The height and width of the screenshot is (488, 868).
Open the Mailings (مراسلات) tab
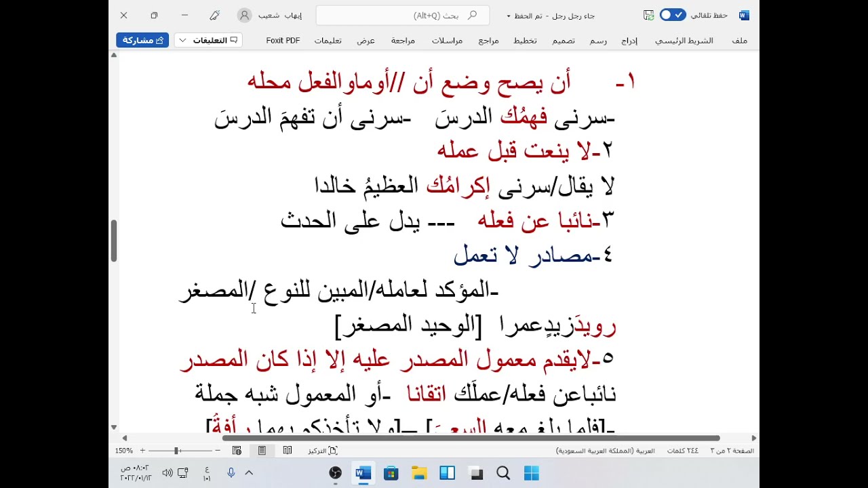[447, 41]
